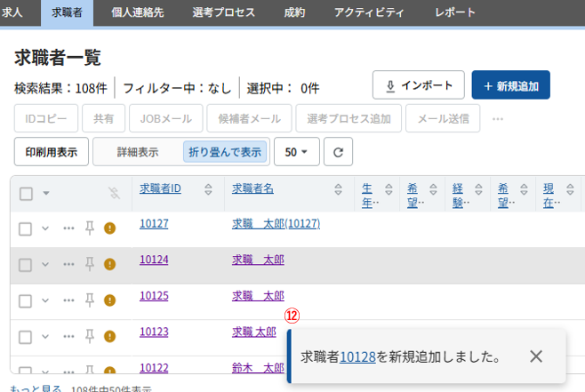This screenshot has height=392, width=585.
Task: Open three-dot menu for candidate 10125
Action: [68, 300]
